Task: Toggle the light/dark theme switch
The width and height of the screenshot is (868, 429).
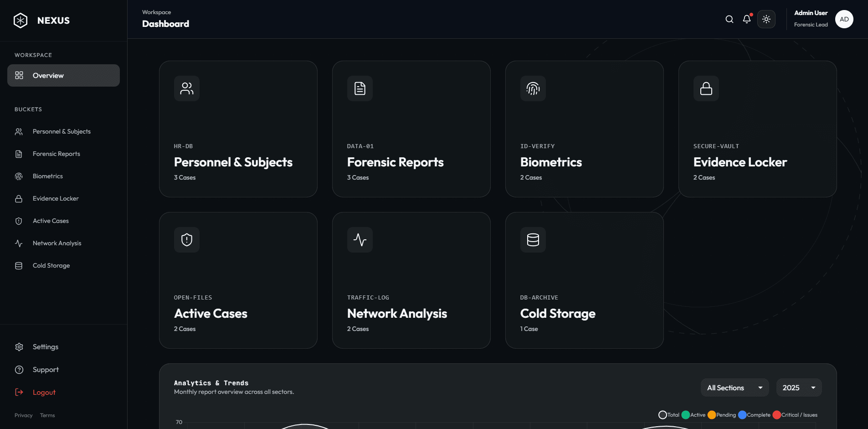Action: (766, 19)
